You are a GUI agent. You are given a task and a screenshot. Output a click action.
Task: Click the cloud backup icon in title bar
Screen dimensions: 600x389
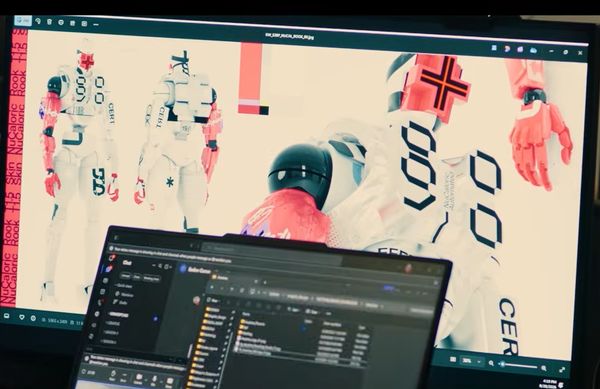coord(533,50)
